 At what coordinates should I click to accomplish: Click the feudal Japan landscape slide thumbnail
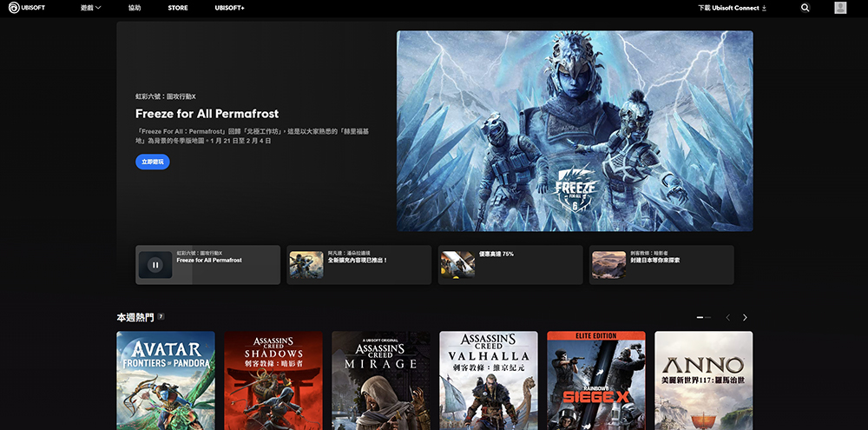tap(609, 265)
